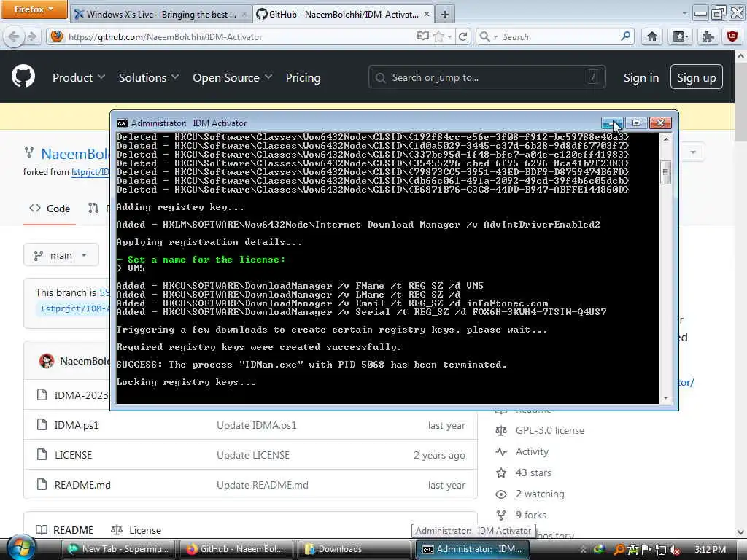Image resolution: width=747 pixels, height=560 pixels.
Task: Click the GitHub Search or jump to field
Action: tap(487, 77)
